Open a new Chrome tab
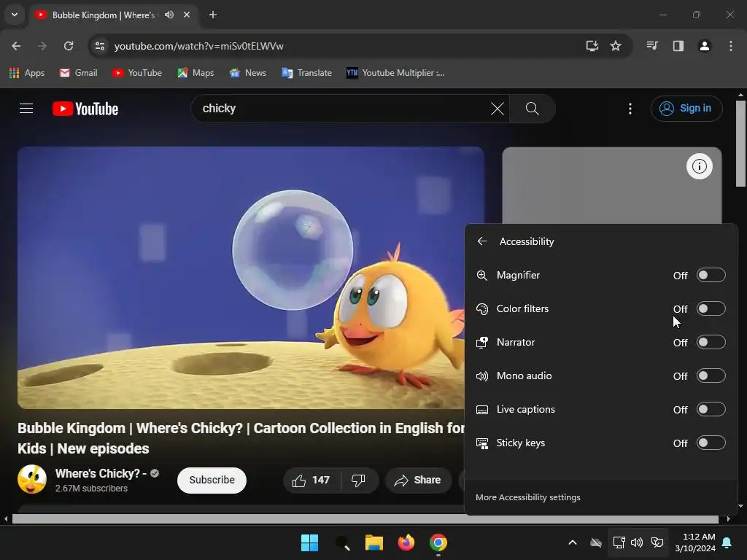The height and width of the screenshot is (560, 747). 213,15
